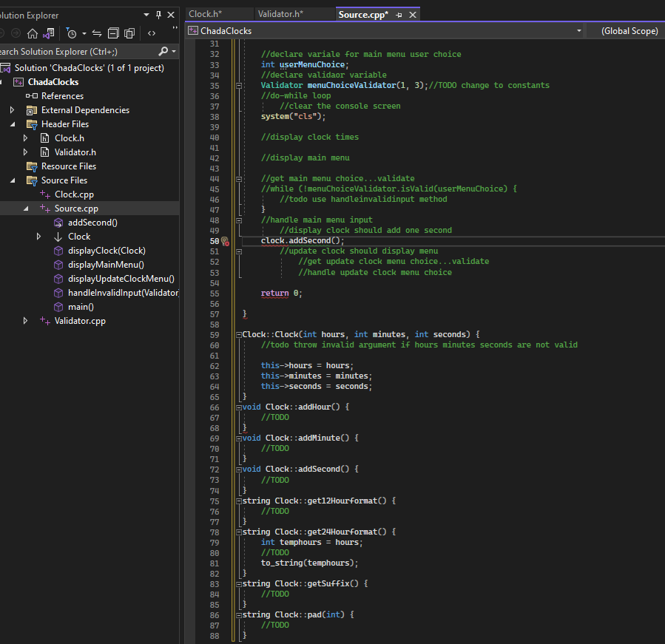Screen dimensions: 665x644
Task: Click Sync with Active Document arrows icon
Action: pos(96,33)
